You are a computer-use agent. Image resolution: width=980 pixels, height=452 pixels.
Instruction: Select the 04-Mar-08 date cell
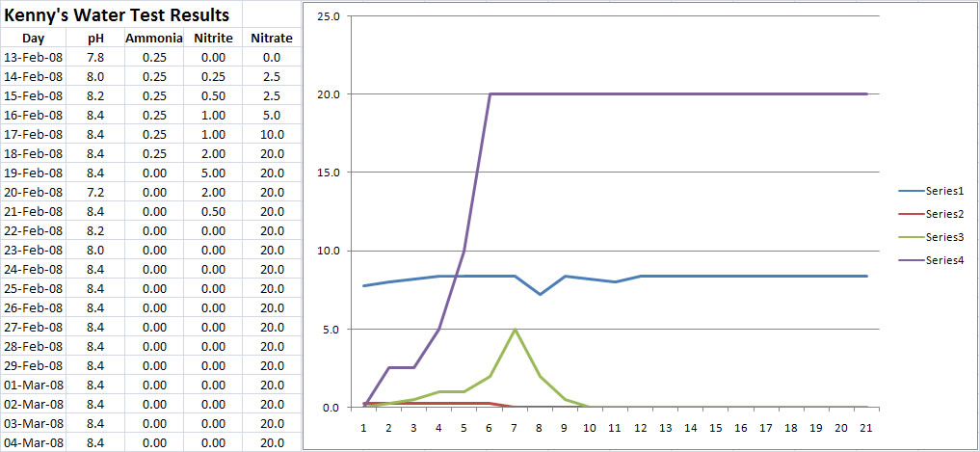34,442
